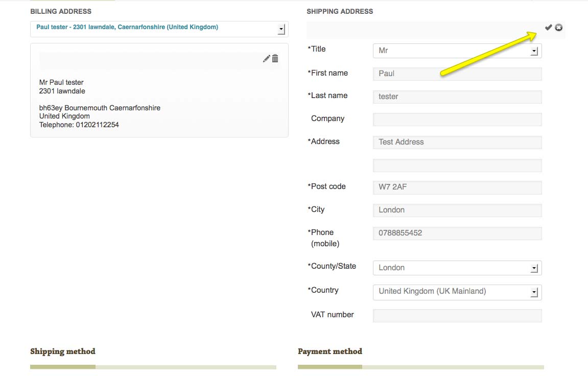Click the Last name field containing tester
This screenshot has height=376, width=588.
(x=457, y=97)
